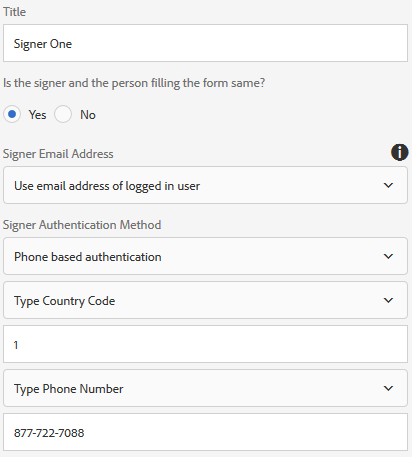Click the Signer Authentication Method label

tap(82, 225)
